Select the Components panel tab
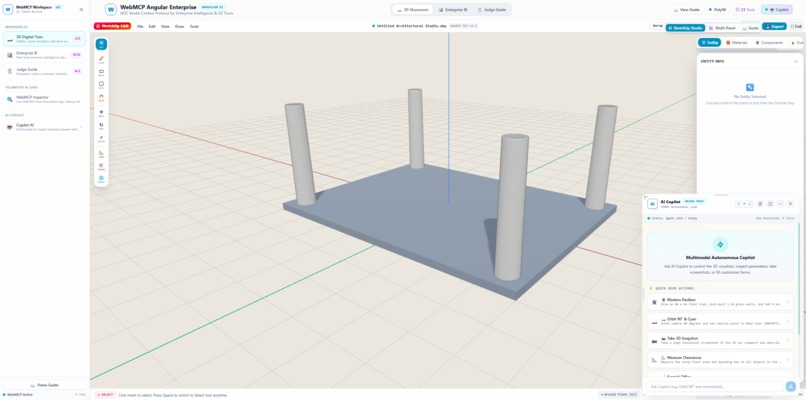Image resolution: width=806 pixels, height=400 pixels. click(769, 43)
